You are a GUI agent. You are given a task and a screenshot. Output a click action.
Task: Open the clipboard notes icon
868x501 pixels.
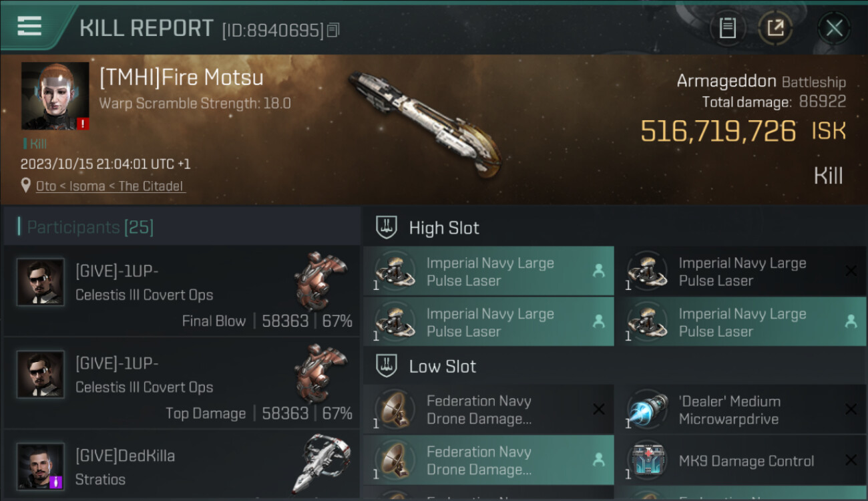pos(727,28)
